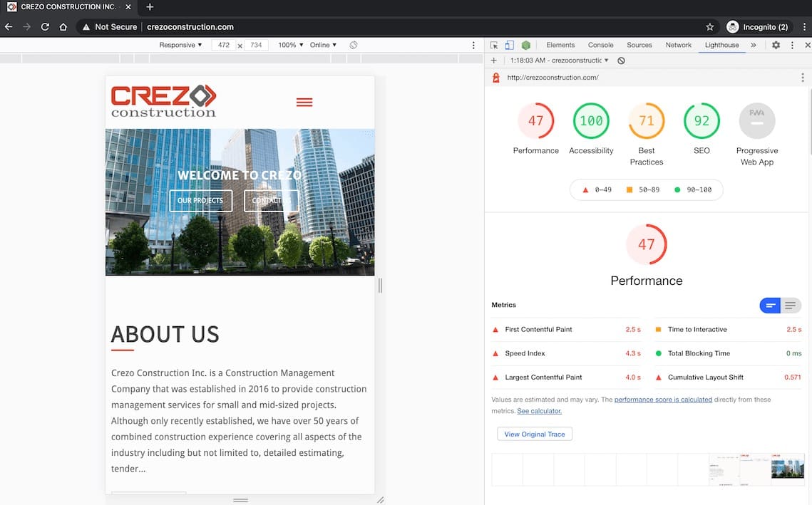Open Chrome's three-dot menu
Image resolution: width=812 pixels, height=505 pixels.
[x=803, y=27]
